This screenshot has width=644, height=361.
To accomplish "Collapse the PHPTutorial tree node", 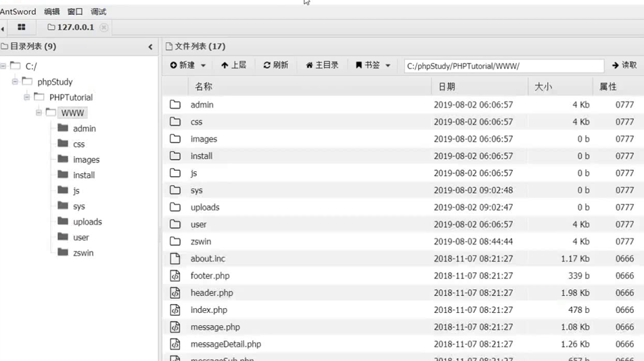I will 26,97.
